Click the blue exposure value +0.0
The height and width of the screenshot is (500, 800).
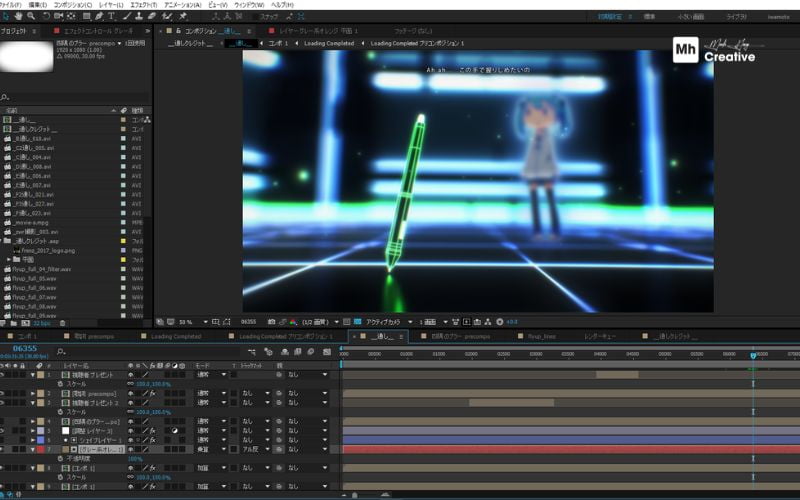[x=512, y=322]
